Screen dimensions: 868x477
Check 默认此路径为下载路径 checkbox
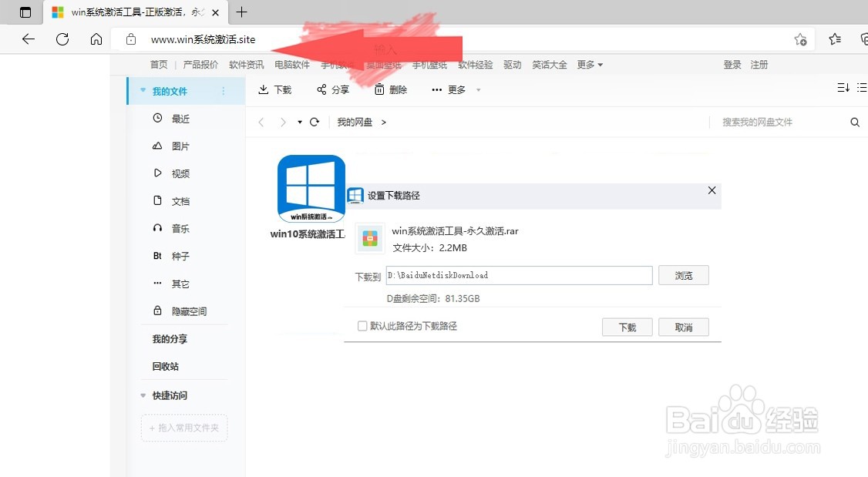(362, 325)
